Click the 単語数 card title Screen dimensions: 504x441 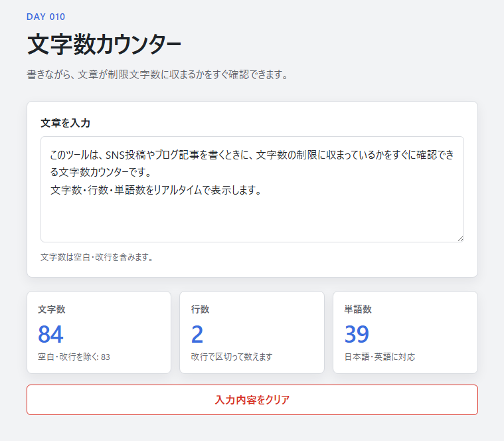358,309
